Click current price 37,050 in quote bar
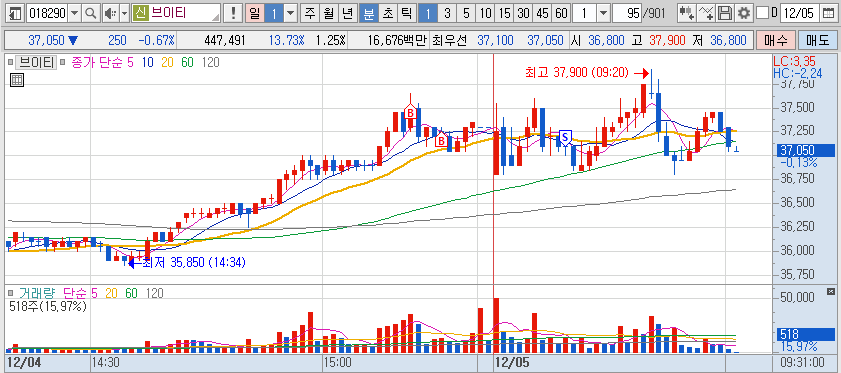841x373 pixels. click(x=46, y=40)
